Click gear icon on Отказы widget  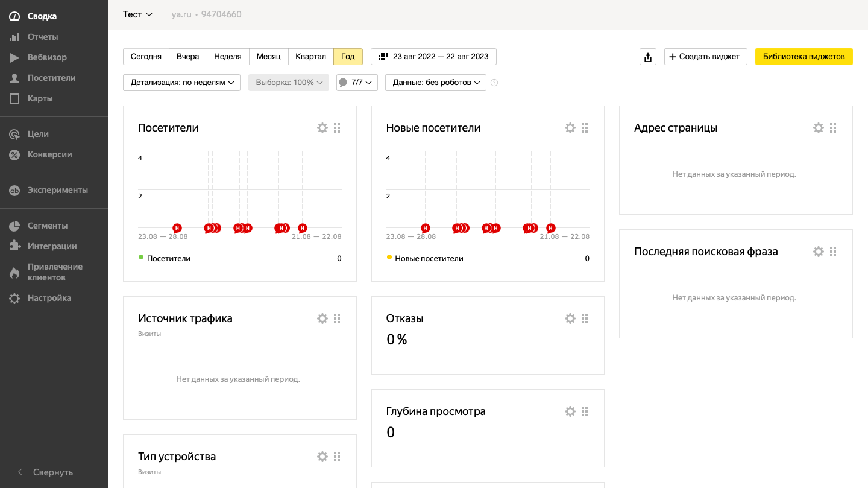(x=570, y=318)
